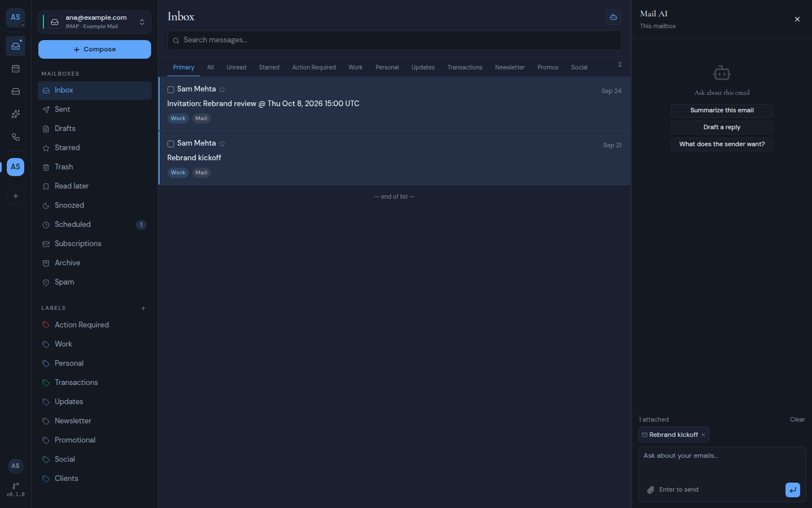This screenshot has width=812, height=508.
Task: Close the Mail AI panel
Action: coord(797,19)
